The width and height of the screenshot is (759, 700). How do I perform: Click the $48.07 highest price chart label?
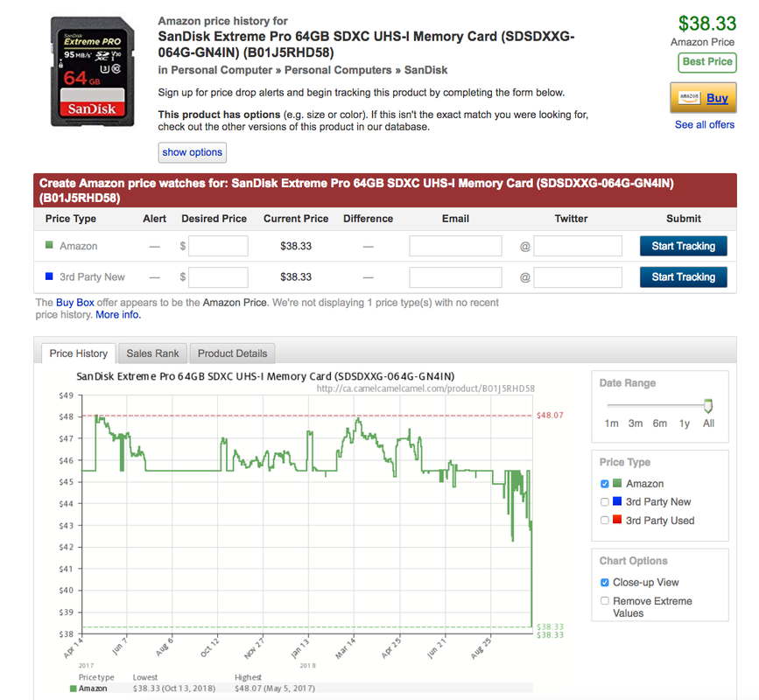[x=550, y=415]
